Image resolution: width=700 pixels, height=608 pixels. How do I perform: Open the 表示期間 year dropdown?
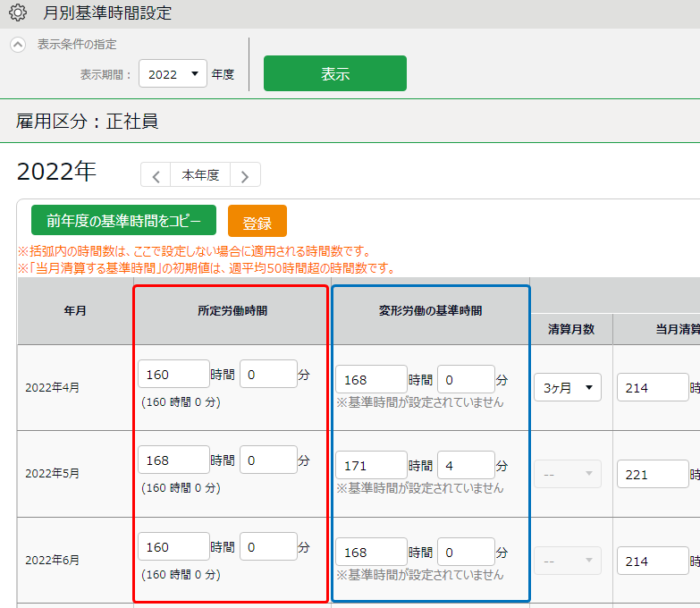click(x=173, y=73)
